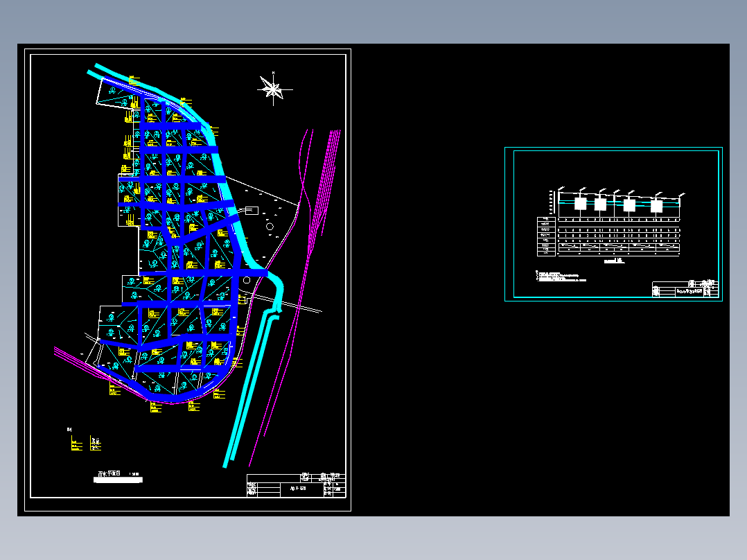Click the north arrow compass symbol
Screen dimensions: 747x560
point(274,89)
